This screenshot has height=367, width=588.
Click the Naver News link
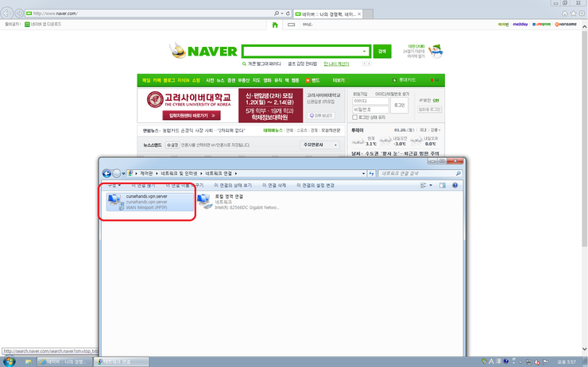(273, 130)
